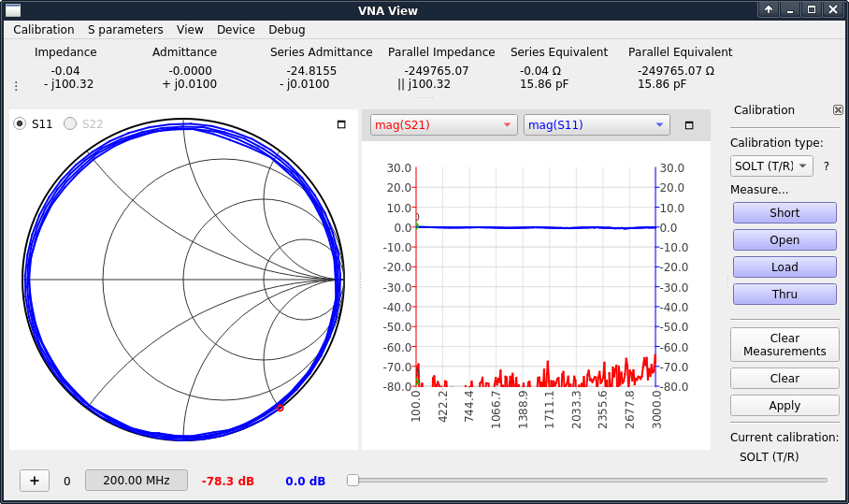Click the Impedance - j100.32 value
849x504 pixels.
[68, 84]
